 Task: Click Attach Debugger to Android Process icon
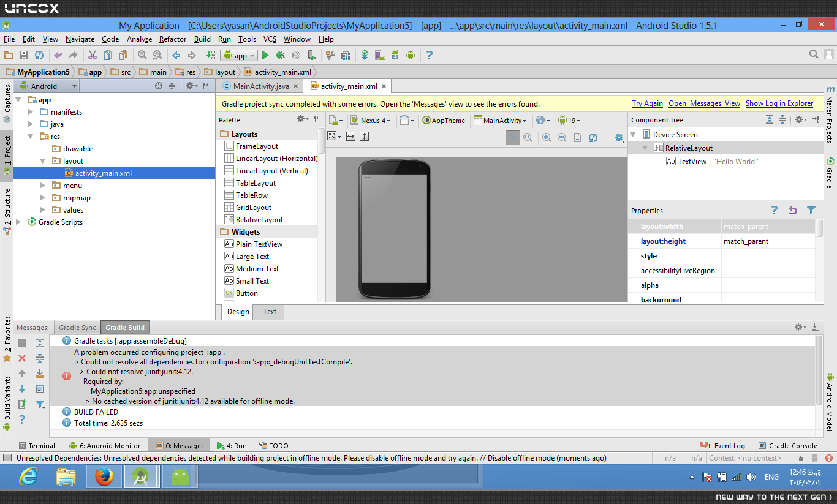[x=311, y=55]
